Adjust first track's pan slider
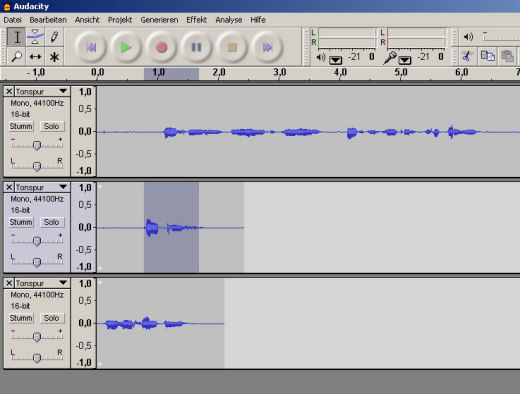 tap(37, 165)
